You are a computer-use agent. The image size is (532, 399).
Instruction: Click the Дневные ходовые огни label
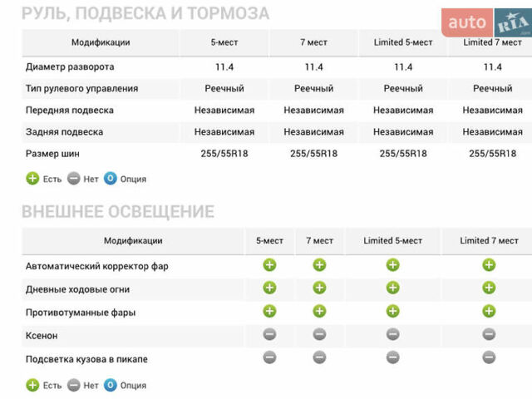77,289
